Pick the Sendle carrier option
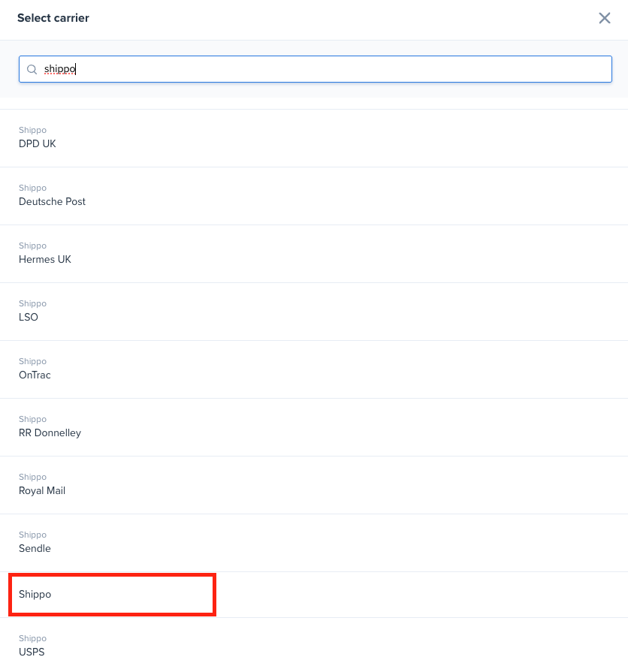Screen dimensions: 628x672 pyautogui.click(x=314, y=543)
